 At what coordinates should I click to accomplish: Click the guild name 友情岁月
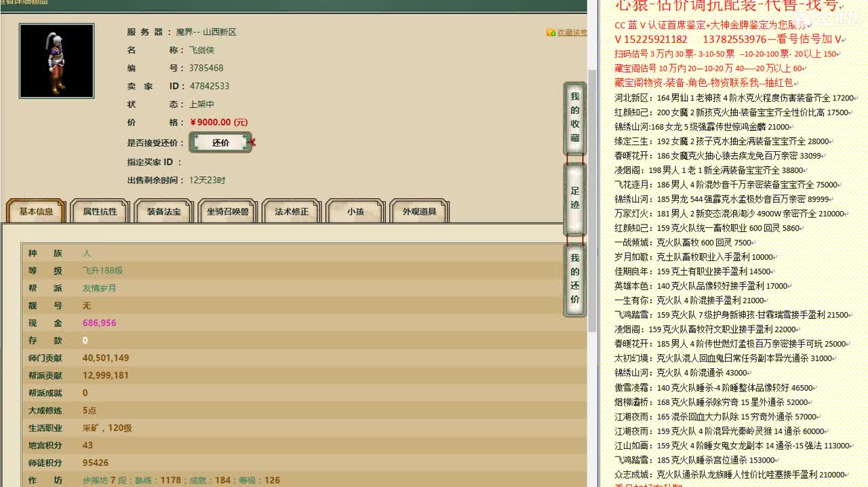click(x=99, y=288)
